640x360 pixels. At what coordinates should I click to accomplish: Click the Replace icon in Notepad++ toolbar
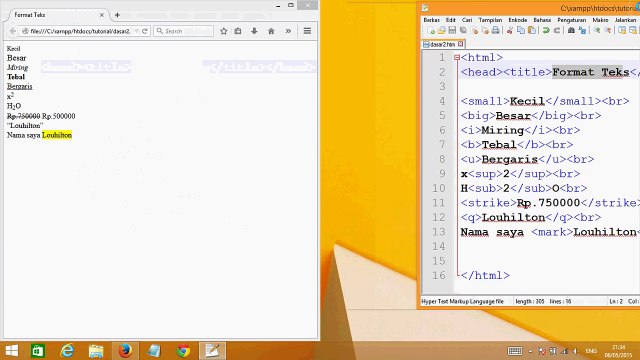point(582,31)
